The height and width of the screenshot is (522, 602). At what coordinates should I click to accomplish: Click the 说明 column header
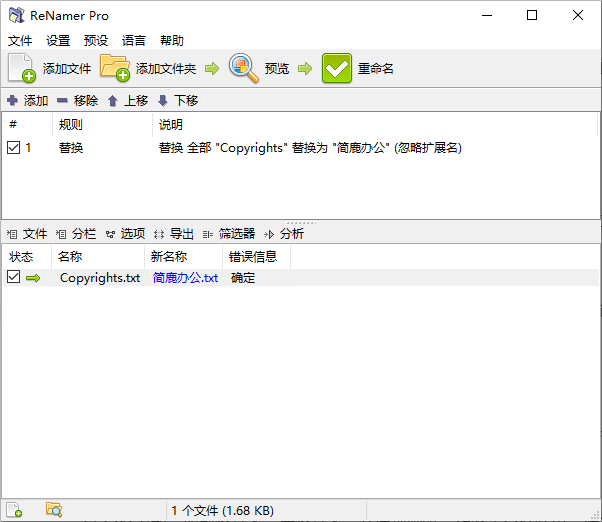tap(375, 124)
